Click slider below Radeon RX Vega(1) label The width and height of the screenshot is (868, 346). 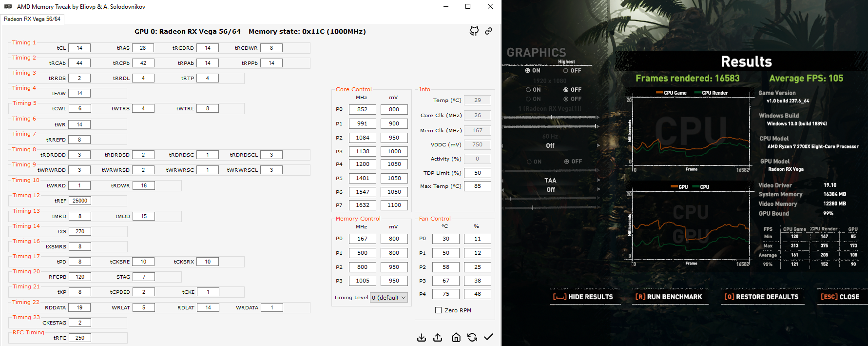click(x=550, y=117)
